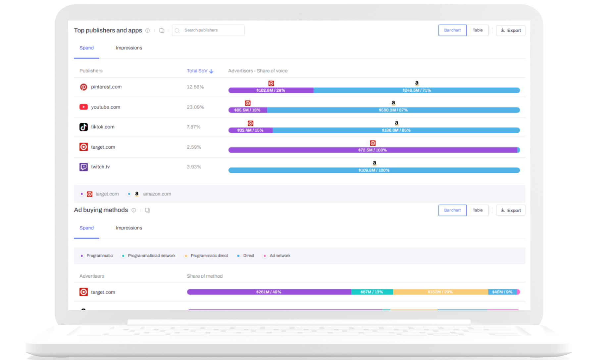Click the copy icon beside Ad buying methods
The height and width of the screenshot is (364, 598).
147,210
